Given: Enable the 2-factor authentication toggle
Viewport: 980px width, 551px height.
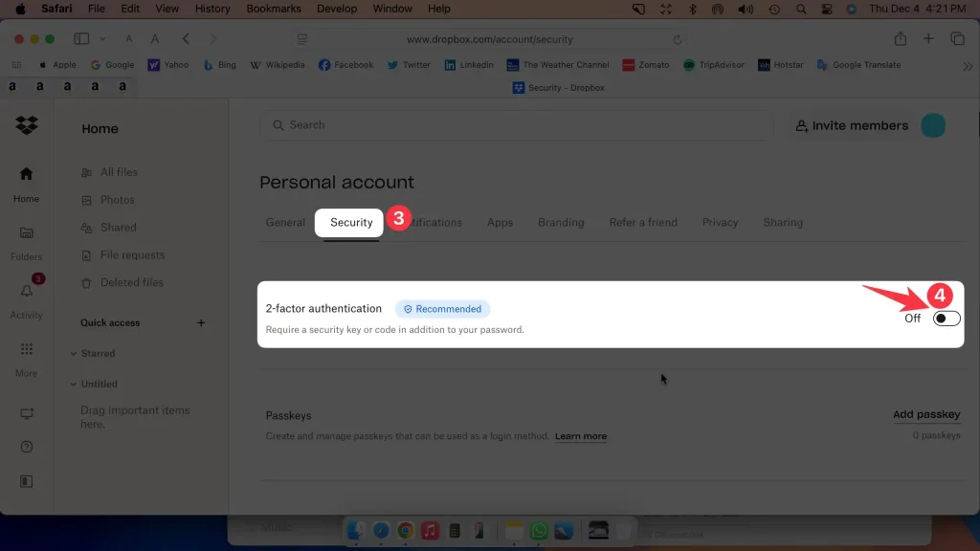Looking at the screenshot, I should pyautogui.click(x=946, y=318).
